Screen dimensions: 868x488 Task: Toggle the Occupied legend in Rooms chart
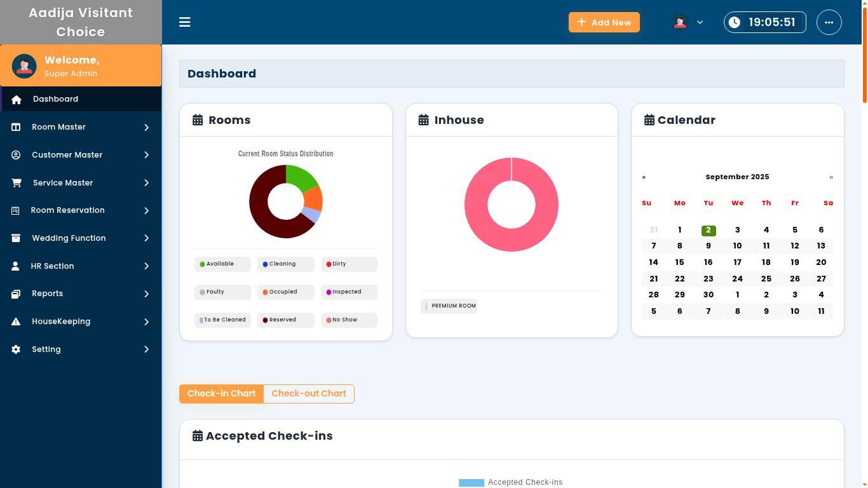(285, 292)
